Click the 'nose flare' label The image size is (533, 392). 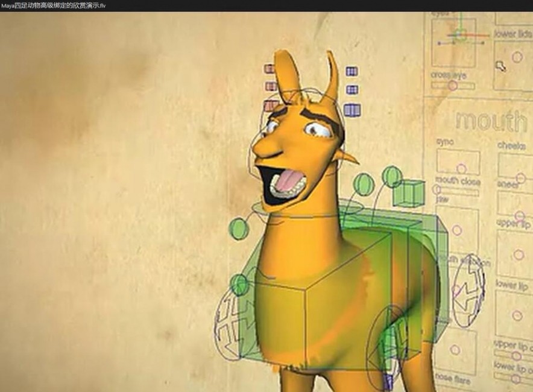[453, 378]
